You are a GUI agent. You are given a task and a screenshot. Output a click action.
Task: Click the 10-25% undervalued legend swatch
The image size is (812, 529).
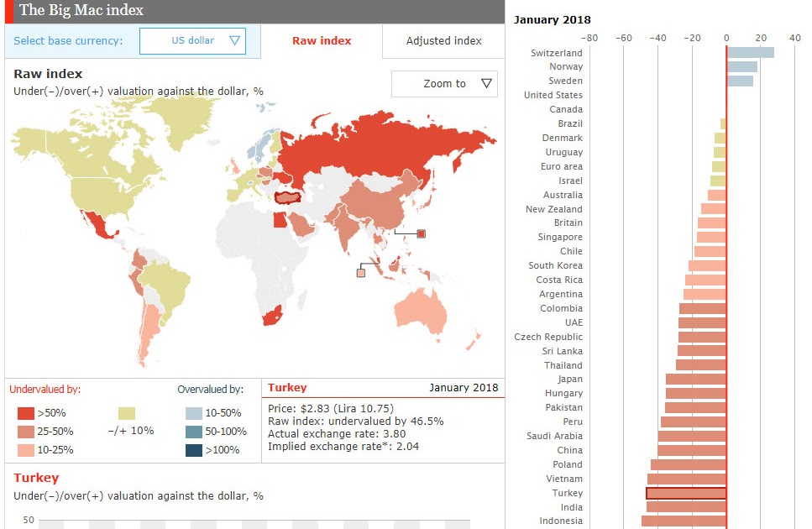[26, 450]
